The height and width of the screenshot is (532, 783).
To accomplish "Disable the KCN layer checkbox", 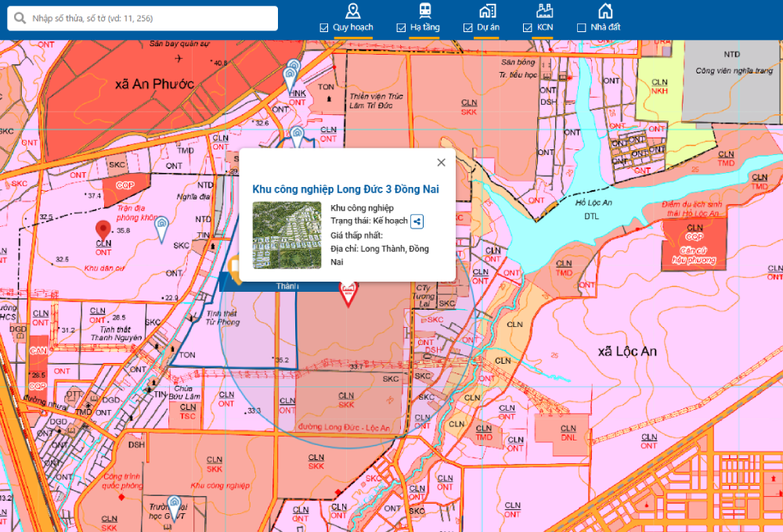I will 527,27.
